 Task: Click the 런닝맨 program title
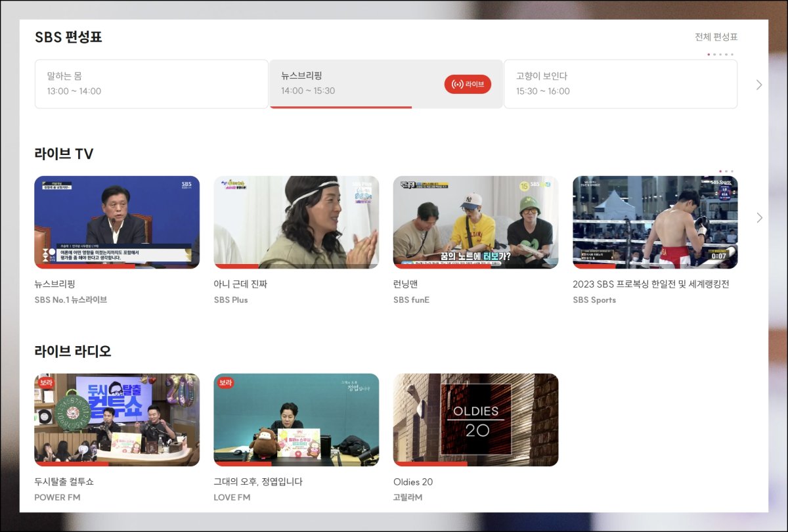405,284
